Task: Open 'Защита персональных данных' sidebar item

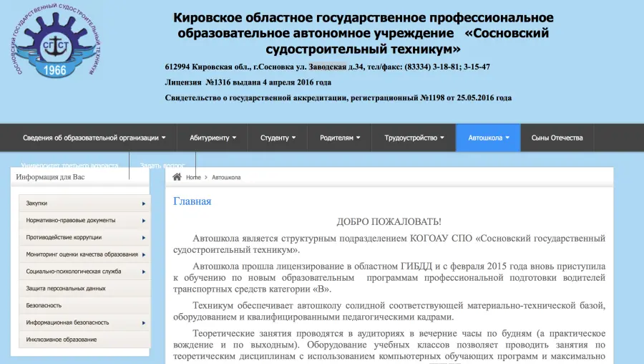Action: pyautogui.click(x=84, y=288)
